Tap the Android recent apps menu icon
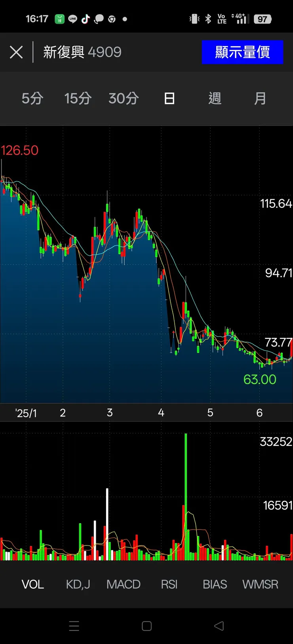Image resolution: width=293 pixels, height=644 pixels. (x=74, y=626)
